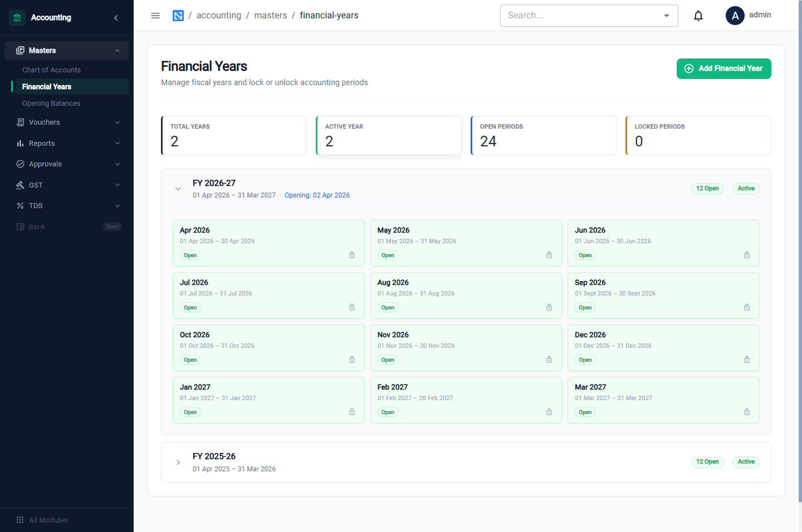Click the Open Periods stat card
This screenshot has height=532, width=802.
(544, 135)
